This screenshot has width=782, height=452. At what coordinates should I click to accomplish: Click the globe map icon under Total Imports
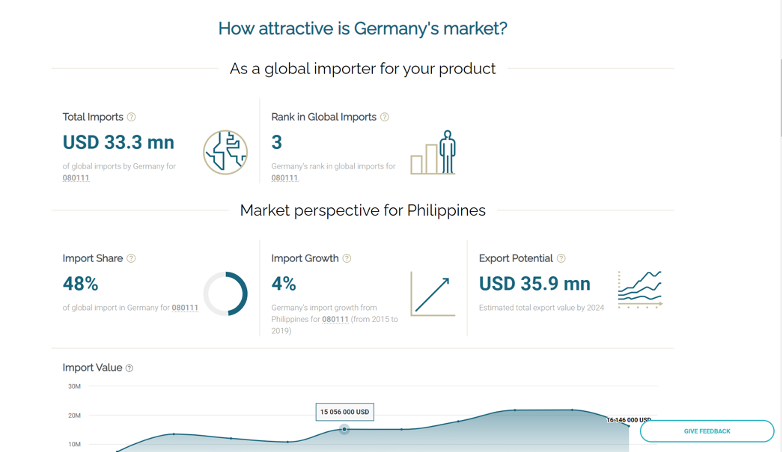coord(225,152)
